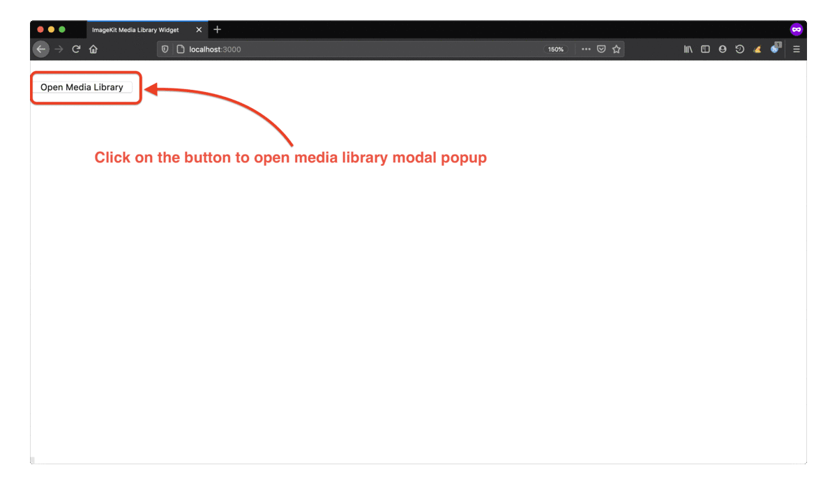Maximize window with the green button
Image resolution: width=837 pixels, height=504 pixels.
tap(62, 29)
